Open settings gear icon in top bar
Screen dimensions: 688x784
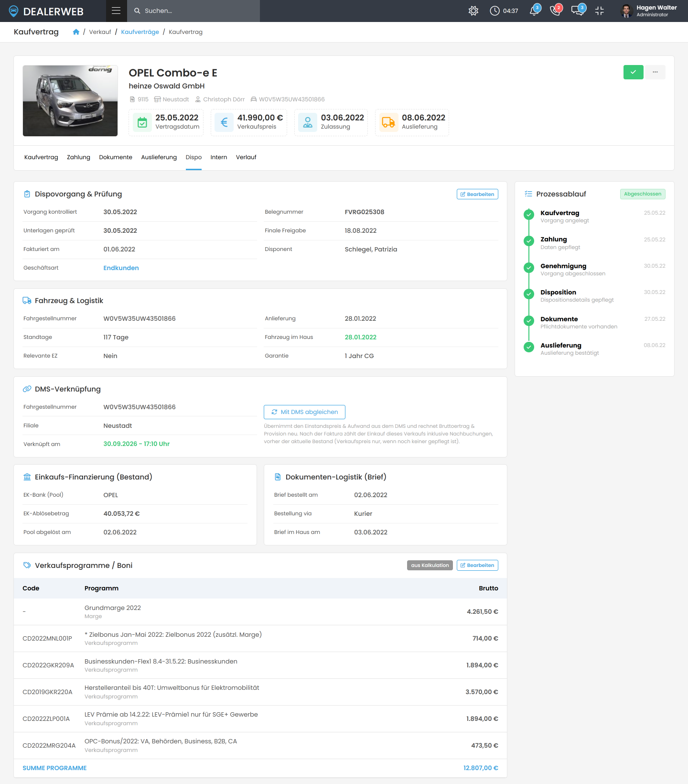click(x=473, y=11)
